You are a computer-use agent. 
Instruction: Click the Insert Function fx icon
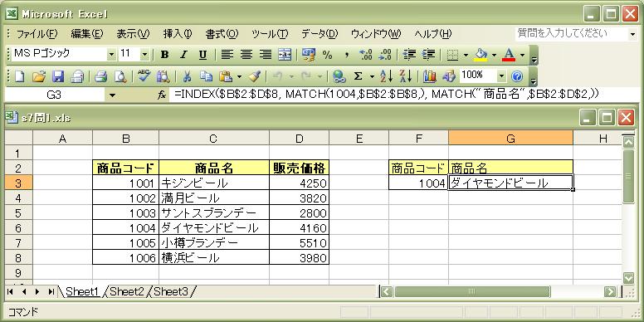point(162,95)
